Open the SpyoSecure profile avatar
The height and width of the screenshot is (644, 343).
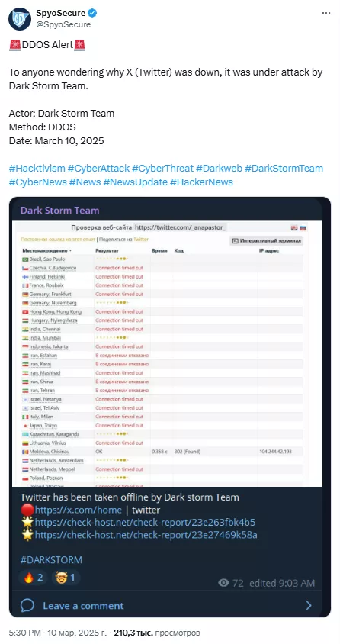20,18
